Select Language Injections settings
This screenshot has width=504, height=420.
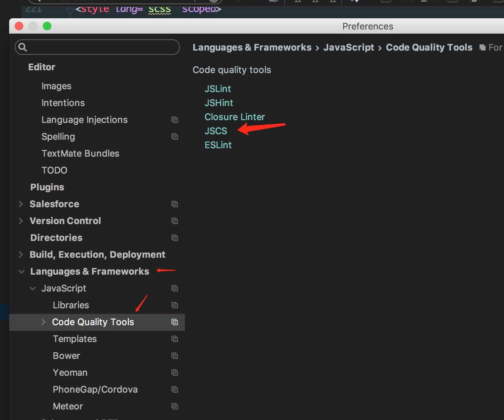tap(84, 120)
